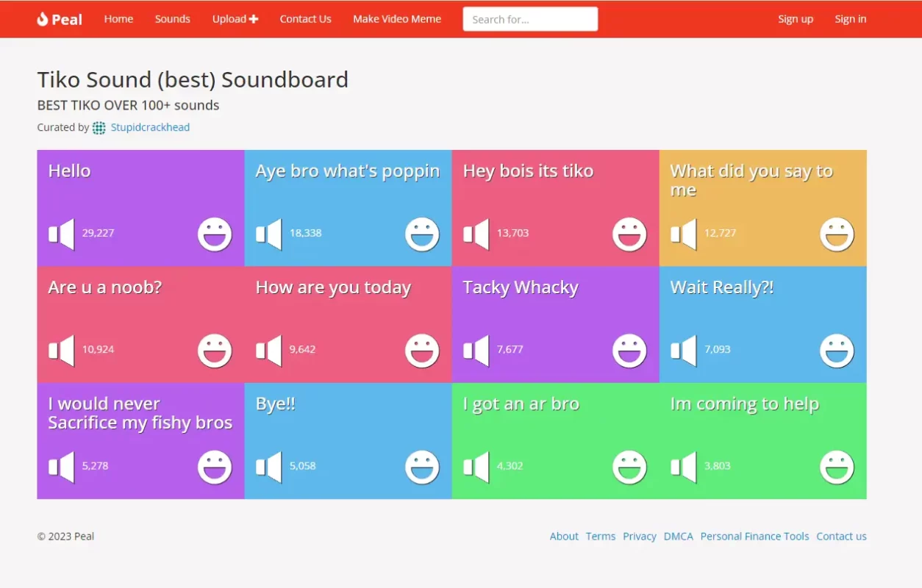Click the Are u a noob? title
Viewport: 922px width, 588px height.
coord(105,287)
